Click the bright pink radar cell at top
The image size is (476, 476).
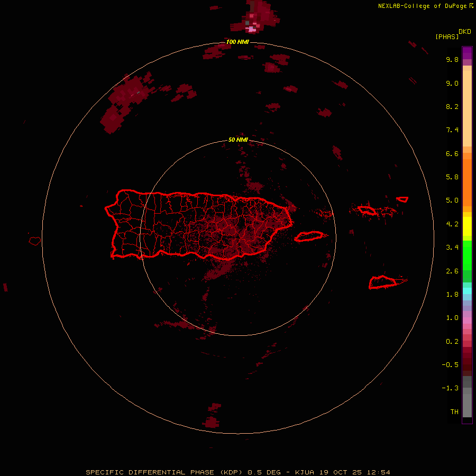click(252, 29)
